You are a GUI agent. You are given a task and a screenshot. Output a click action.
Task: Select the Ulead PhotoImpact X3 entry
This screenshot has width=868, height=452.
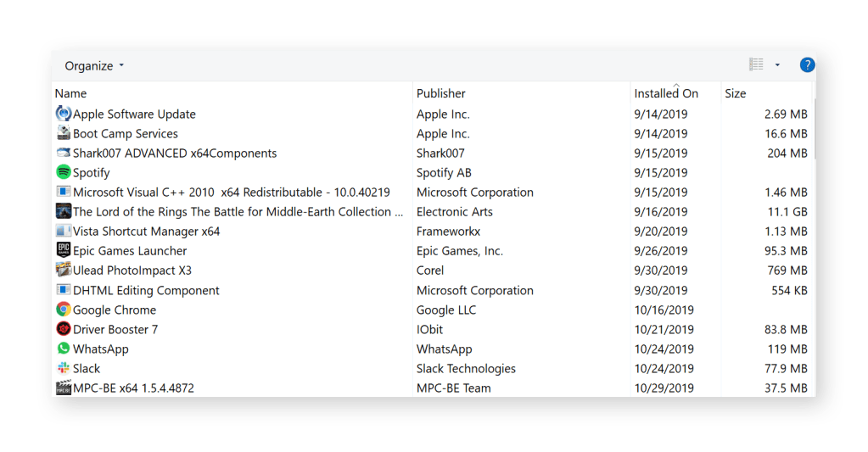pos(132,271)
